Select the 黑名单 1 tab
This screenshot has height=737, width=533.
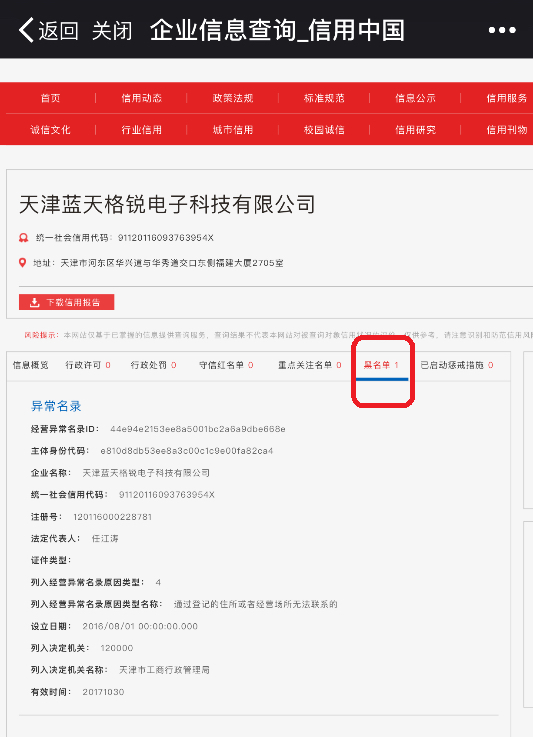click(x=382, y=365)
